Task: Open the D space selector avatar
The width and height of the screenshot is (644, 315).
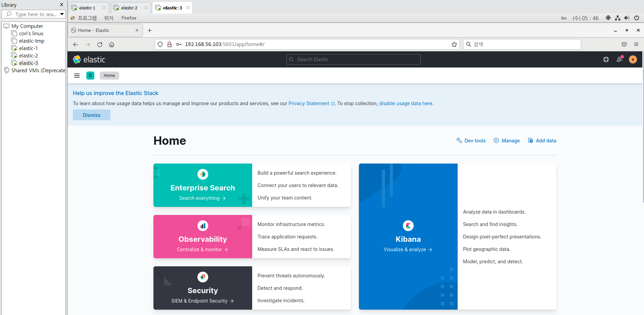Action: click(x=90, y=76)
